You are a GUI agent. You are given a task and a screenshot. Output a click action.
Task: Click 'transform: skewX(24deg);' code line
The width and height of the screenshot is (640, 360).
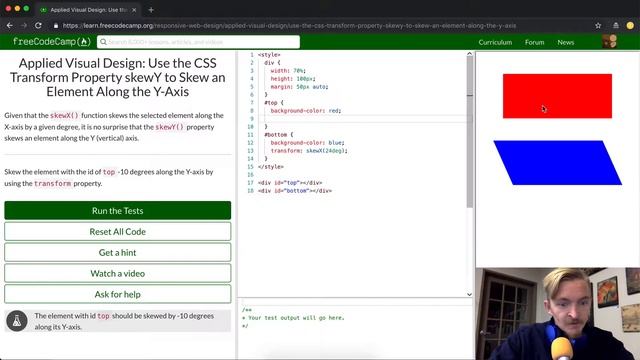[309, 151]
